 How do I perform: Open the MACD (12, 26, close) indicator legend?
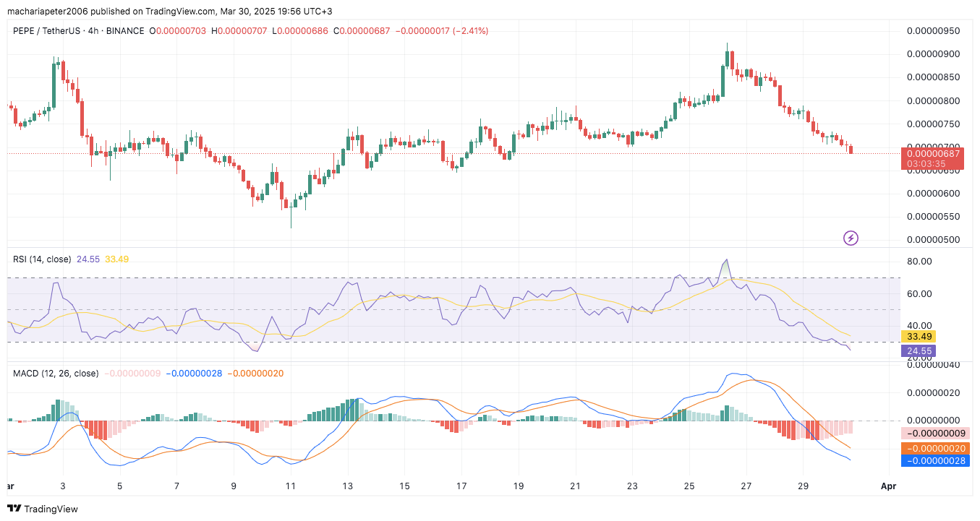(56, 374)
